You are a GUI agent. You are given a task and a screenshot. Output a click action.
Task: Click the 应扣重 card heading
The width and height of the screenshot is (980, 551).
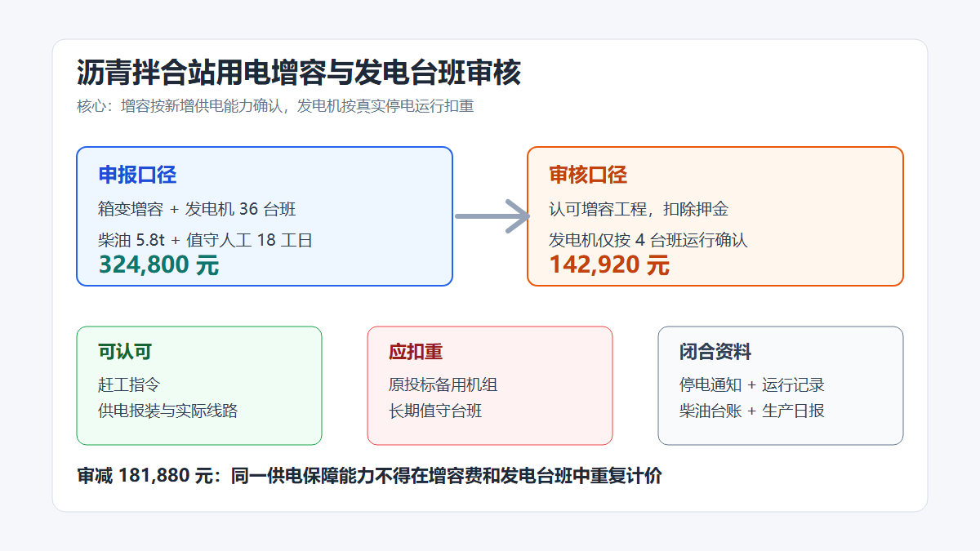pos(416,352)
